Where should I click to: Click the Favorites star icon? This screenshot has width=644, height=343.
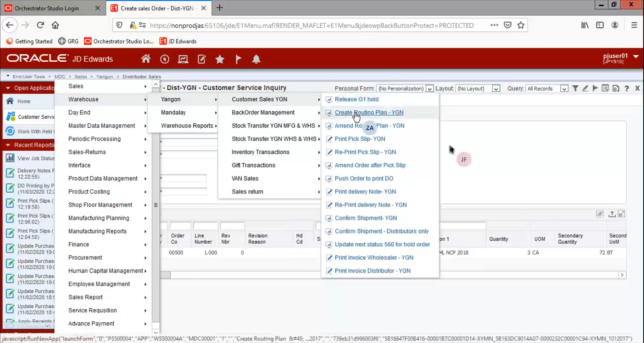point(220,59)
